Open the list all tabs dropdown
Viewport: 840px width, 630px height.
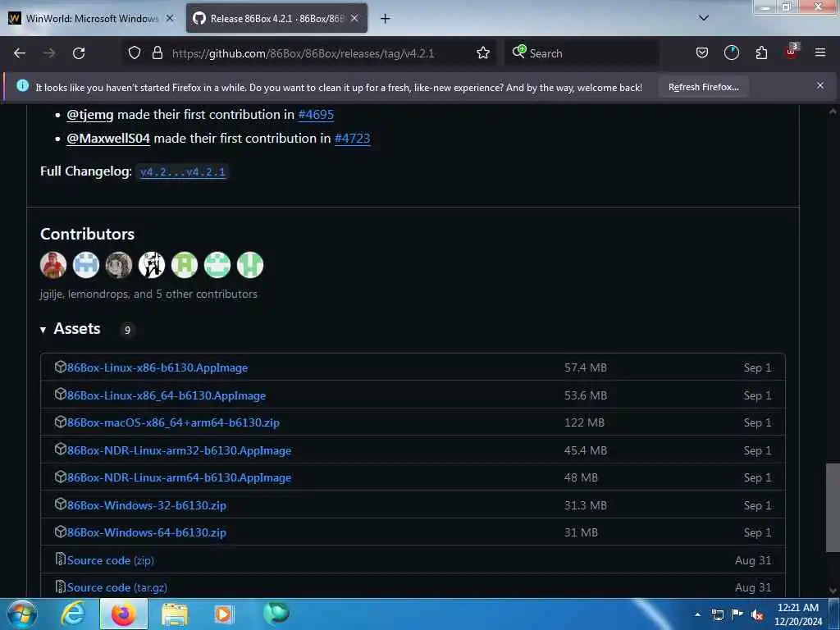point(704,18)
